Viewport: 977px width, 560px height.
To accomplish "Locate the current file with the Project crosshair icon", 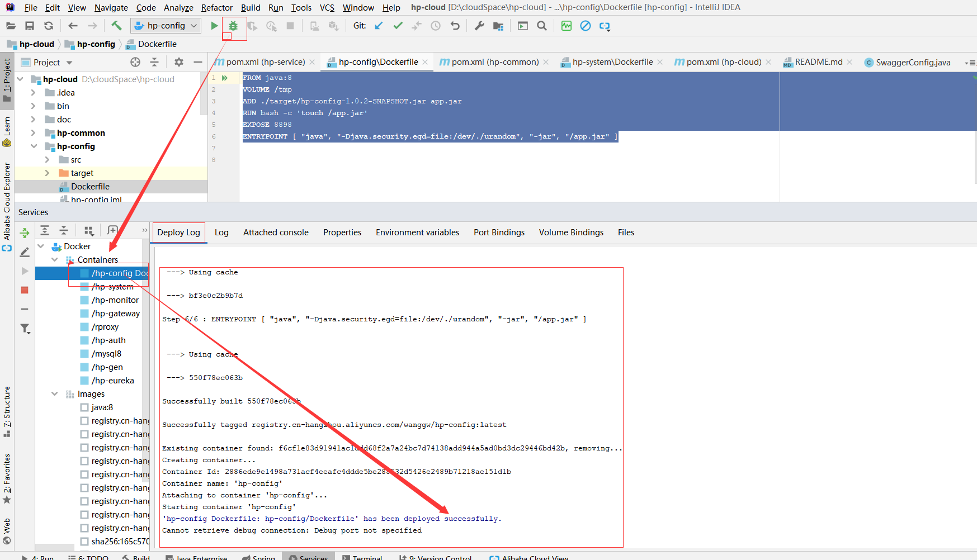I will click(135, 62).
